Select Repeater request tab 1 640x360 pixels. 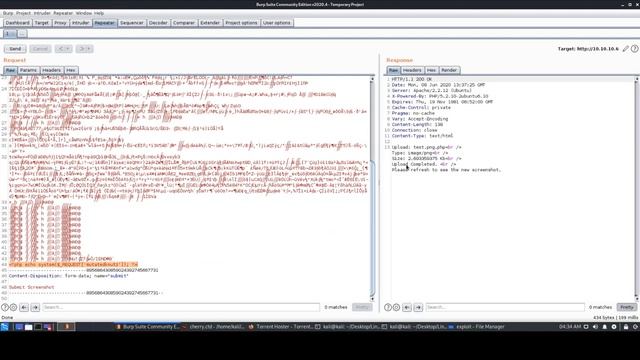coord(10,33)
